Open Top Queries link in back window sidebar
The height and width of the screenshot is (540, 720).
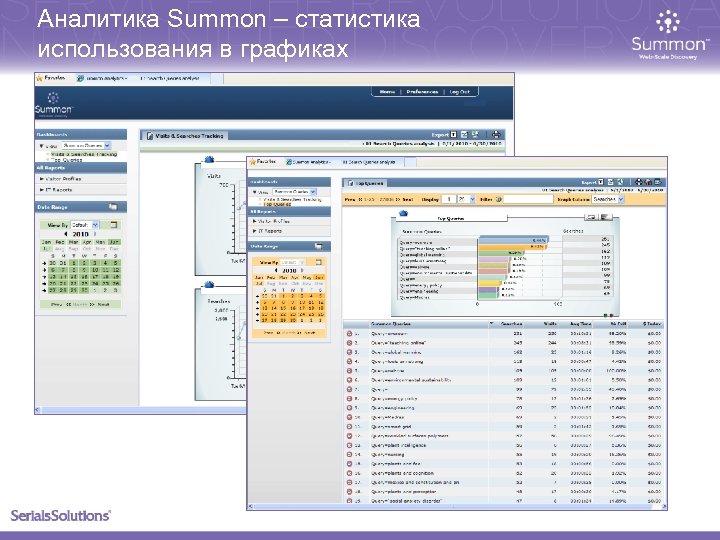[67, 160]
